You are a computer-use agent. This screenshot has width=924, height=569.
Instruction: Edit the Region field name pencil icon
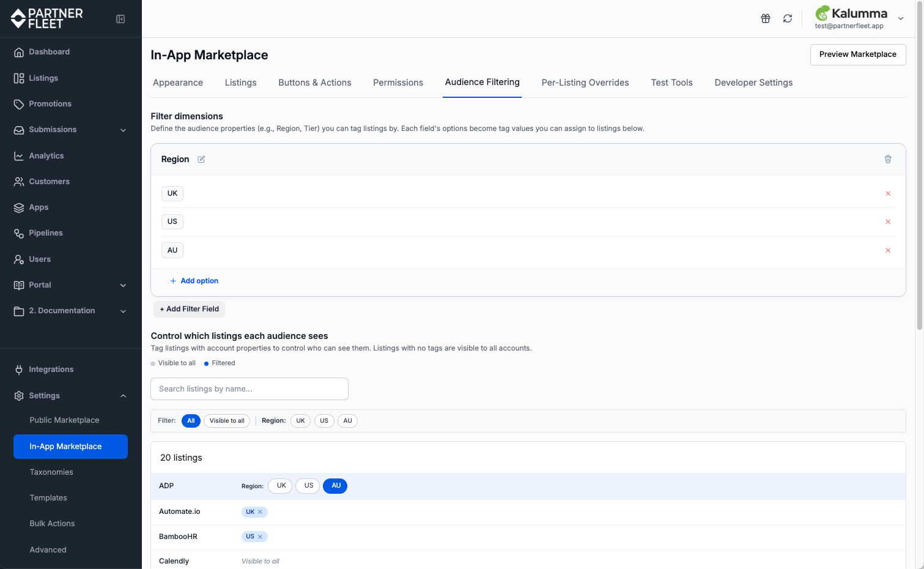tap(201, 159)
